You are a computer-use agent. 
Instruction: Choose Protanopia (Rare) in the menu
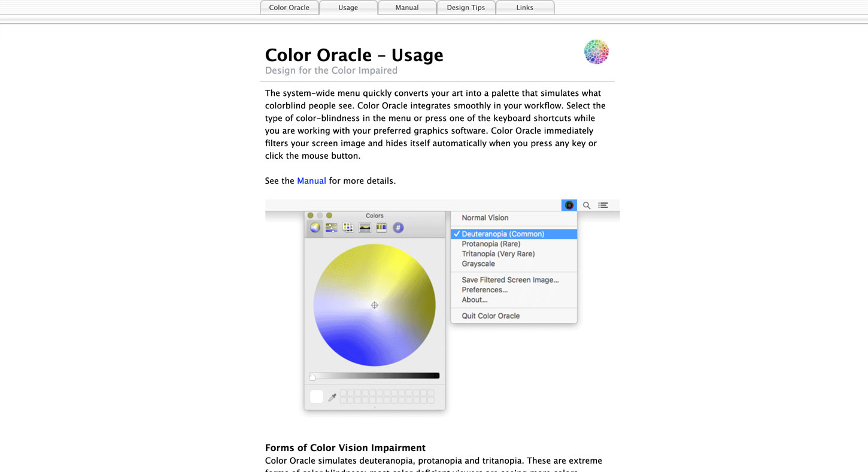491,244
